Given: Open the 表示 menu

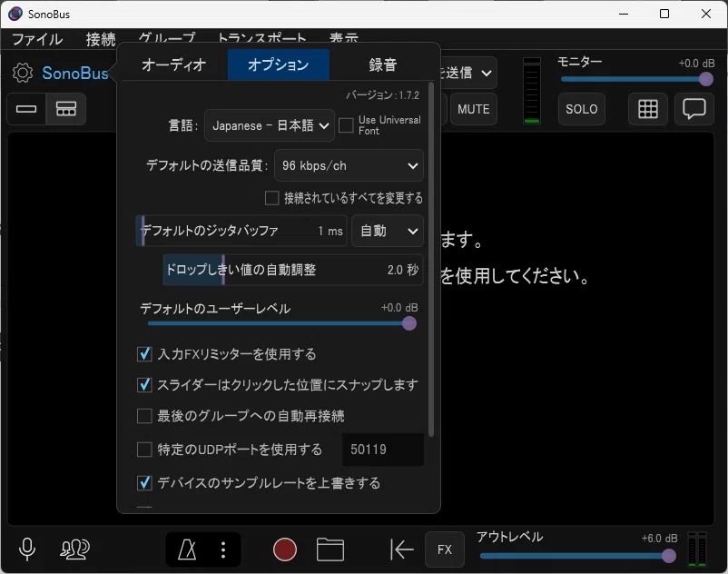Looking at the screenshot, I should [344, 36].
